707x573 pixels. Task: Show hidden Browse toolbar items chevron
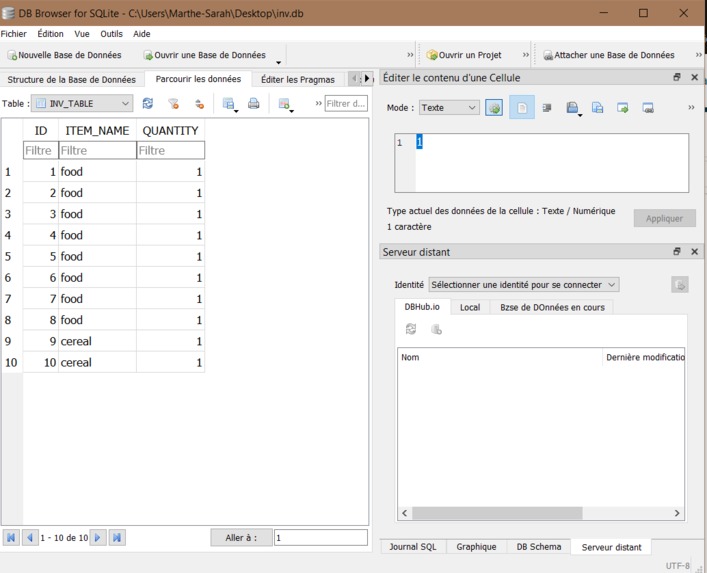(318, 103)
